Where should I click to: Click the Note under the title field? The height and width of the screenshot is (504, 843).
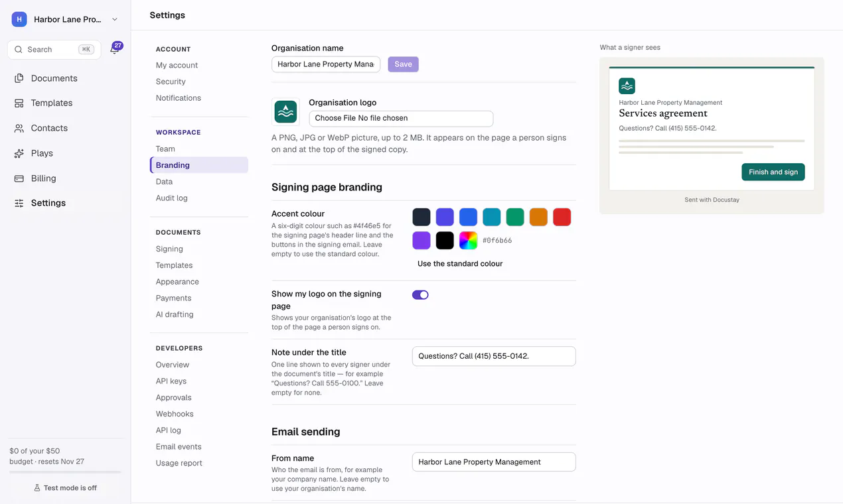point(494,356)
